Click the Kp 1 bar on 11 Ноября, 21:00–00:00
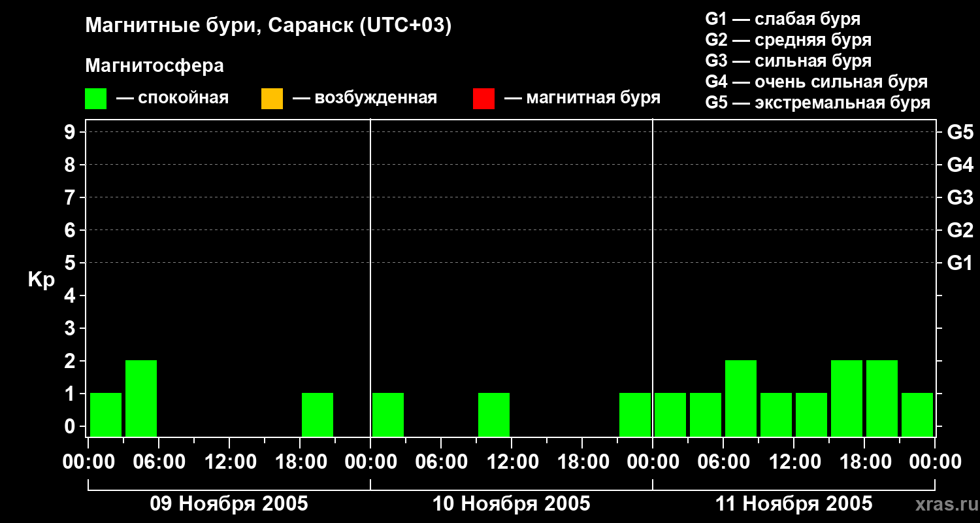The image size is (980, 523). (x=917, y=414)
